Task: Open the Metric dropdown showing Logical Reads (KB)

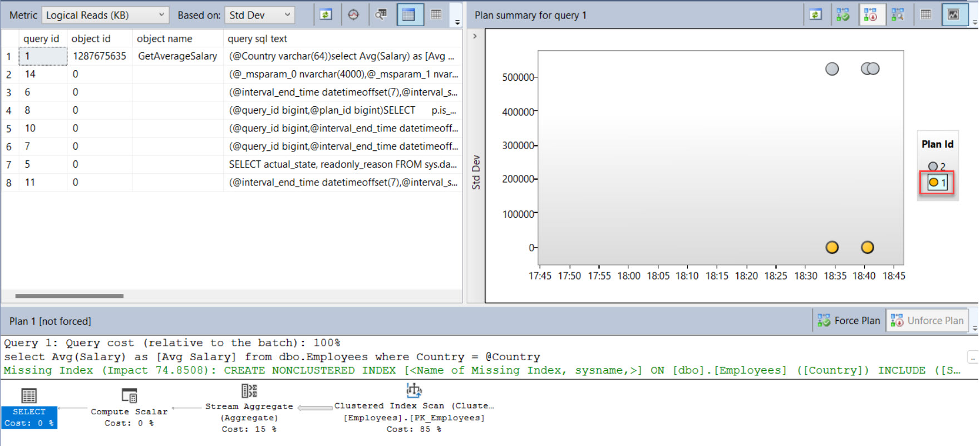Action: tap(105, 15)
